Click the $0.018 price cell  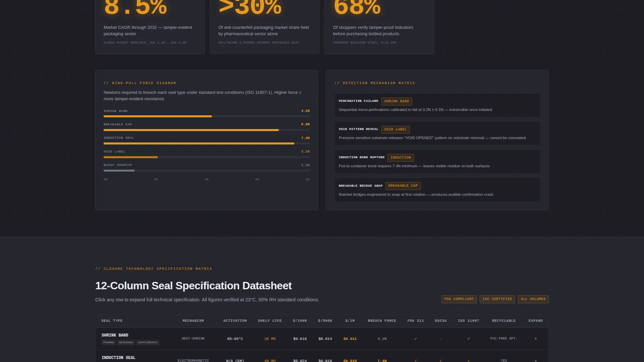point(300,339)
